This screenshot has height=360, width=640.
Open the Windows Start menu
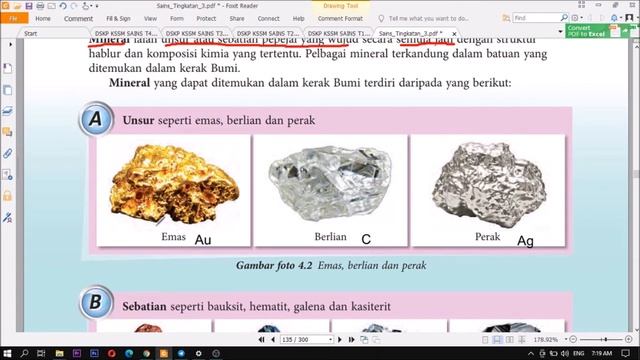point(7,353)
